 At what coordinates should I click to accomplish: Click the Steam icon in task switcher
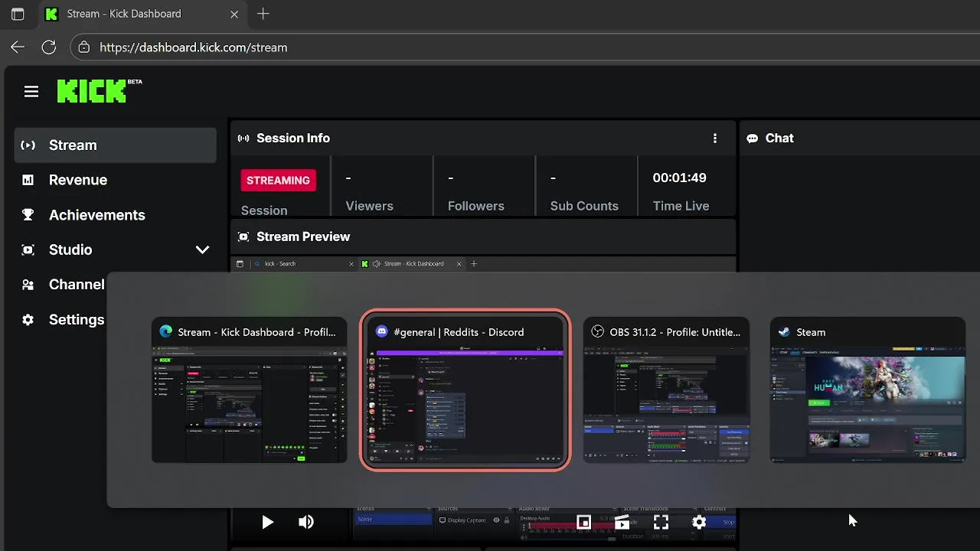tap(784, 332)
